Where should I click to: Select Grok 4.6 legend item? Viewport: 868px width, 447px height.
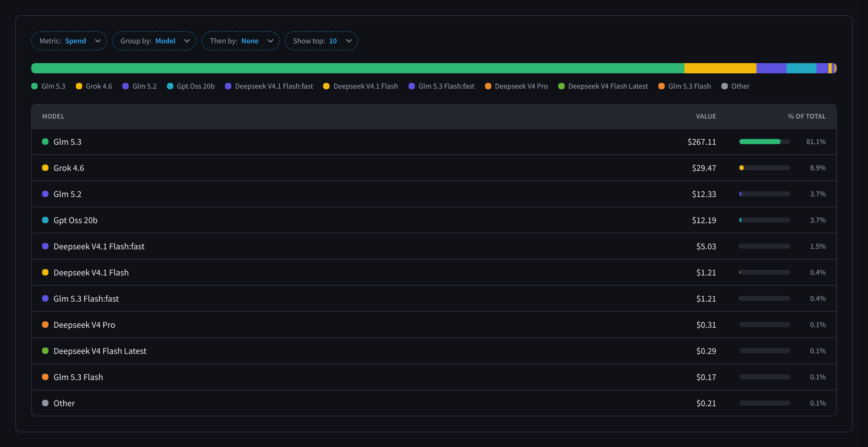(x=94, y=86)
